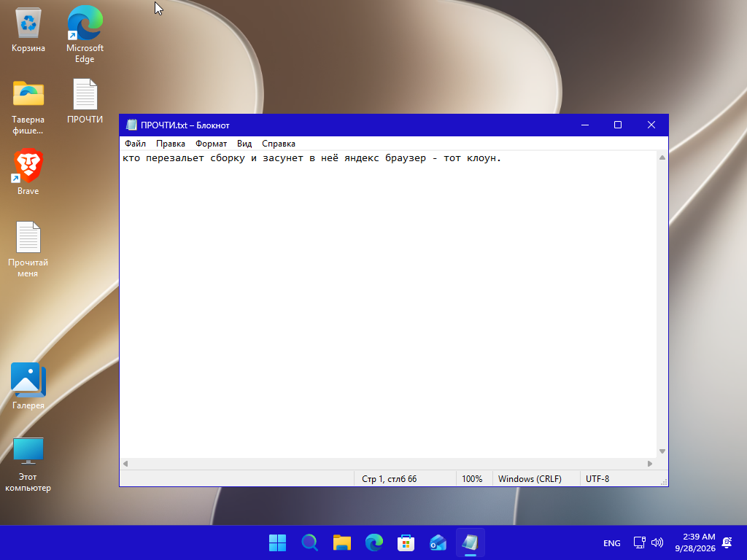Click the word "перезальет" in the text

click(x=175, y=158)
